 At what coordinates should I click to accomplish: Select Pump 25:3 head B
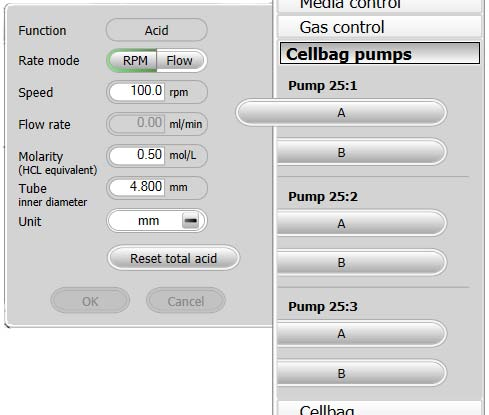click(361, 373)
